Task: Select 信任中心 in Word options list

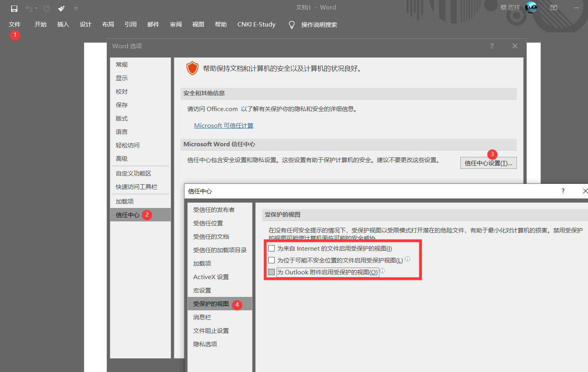Action: (x=140, y=215)
